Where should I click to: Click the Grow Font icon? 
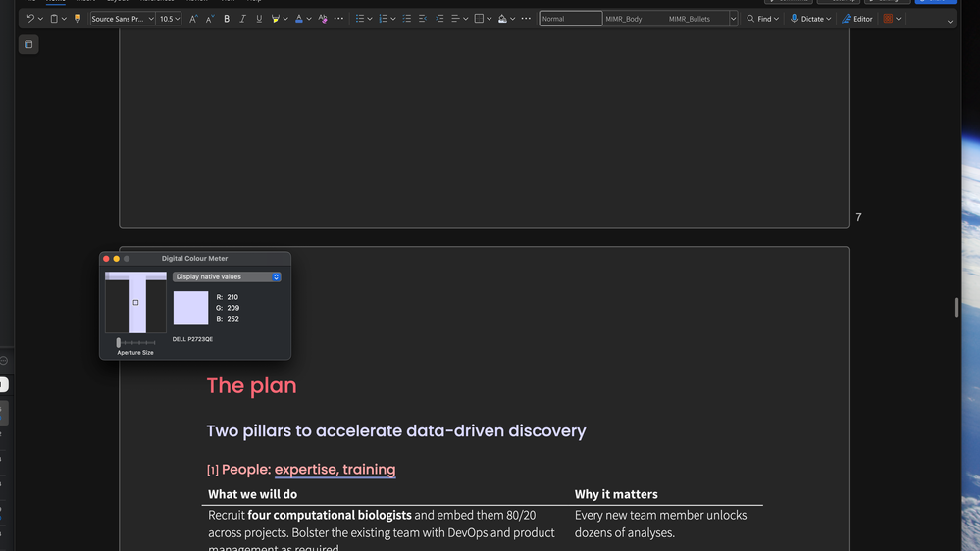click(193, 19)
